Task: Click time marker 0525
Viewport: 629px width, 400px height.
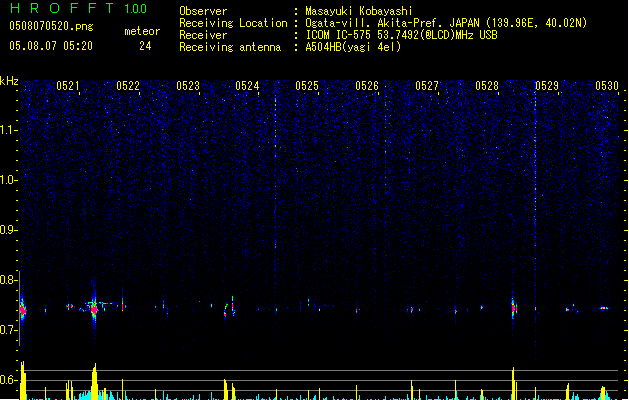Action: click(307, 85)
